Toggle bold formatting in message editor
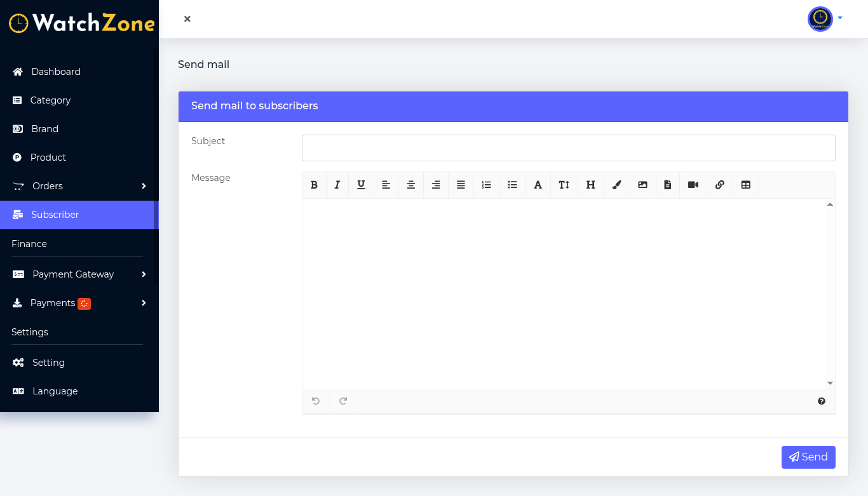The height and width of the screenshot is (496, 868). 314,185
